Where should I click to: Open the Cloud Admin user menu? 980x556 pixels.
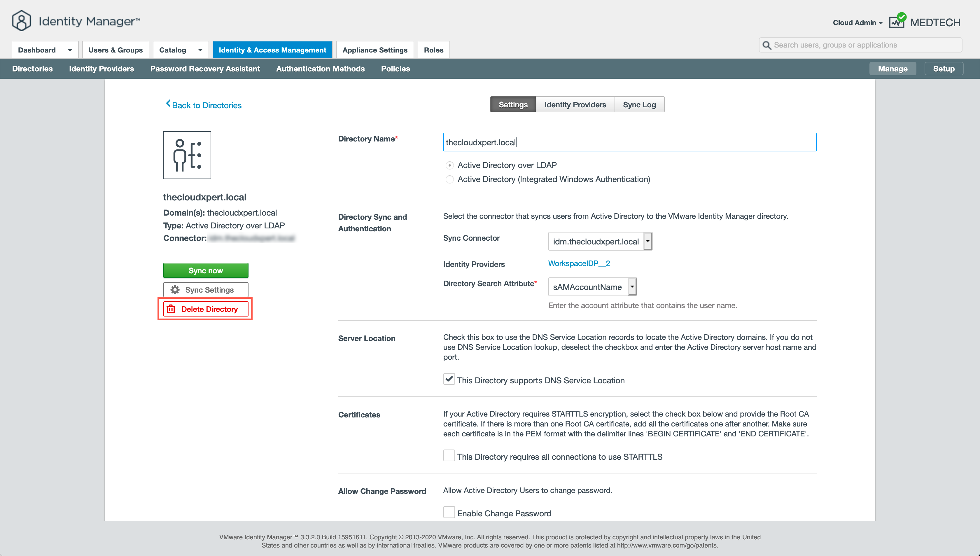[857, 22]
